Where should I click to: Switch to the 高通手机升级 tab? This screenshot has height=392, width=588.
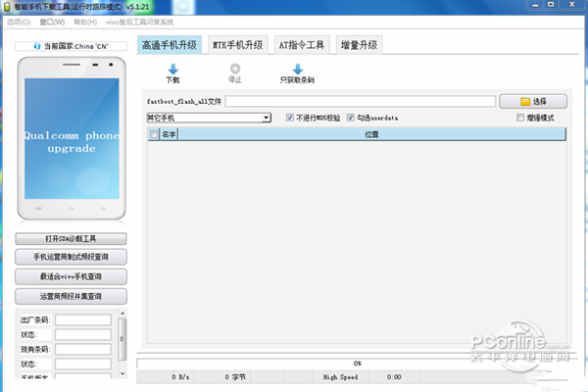pos(170,45)
